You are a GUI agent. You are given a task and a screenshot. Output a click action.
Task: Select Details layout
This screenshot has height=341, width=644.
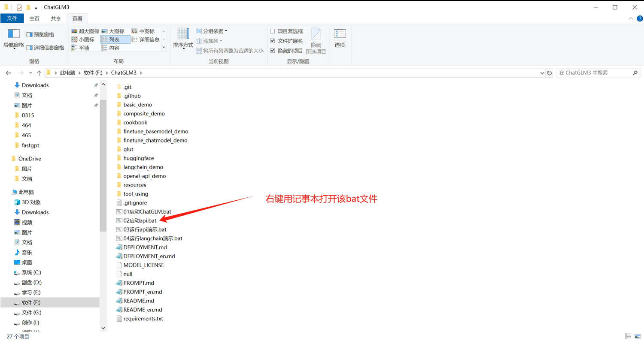coord(146,39)
